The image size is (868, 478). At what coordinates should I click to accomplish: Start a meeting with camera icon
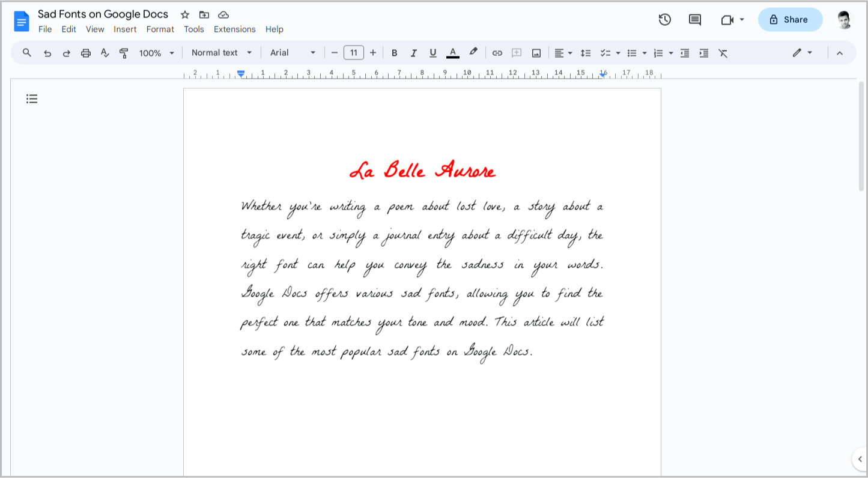click(727, 20)
